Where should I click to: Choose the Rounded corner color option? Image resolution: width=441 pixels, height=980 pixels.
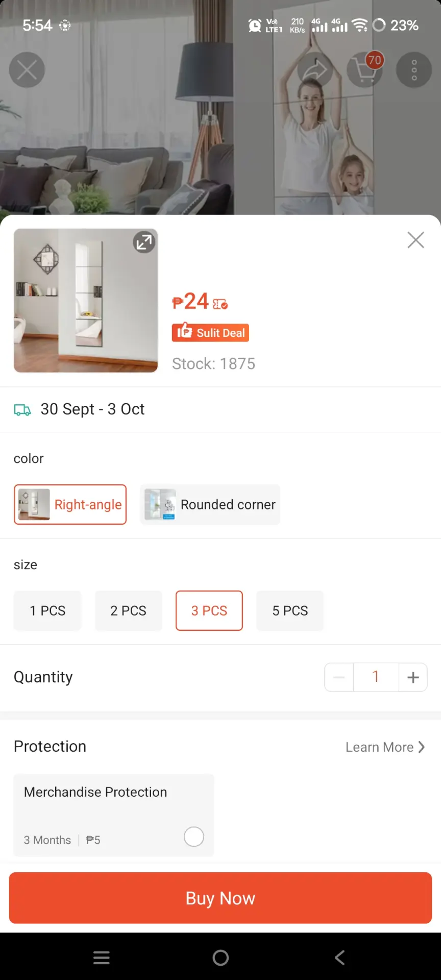coord(210,504)
